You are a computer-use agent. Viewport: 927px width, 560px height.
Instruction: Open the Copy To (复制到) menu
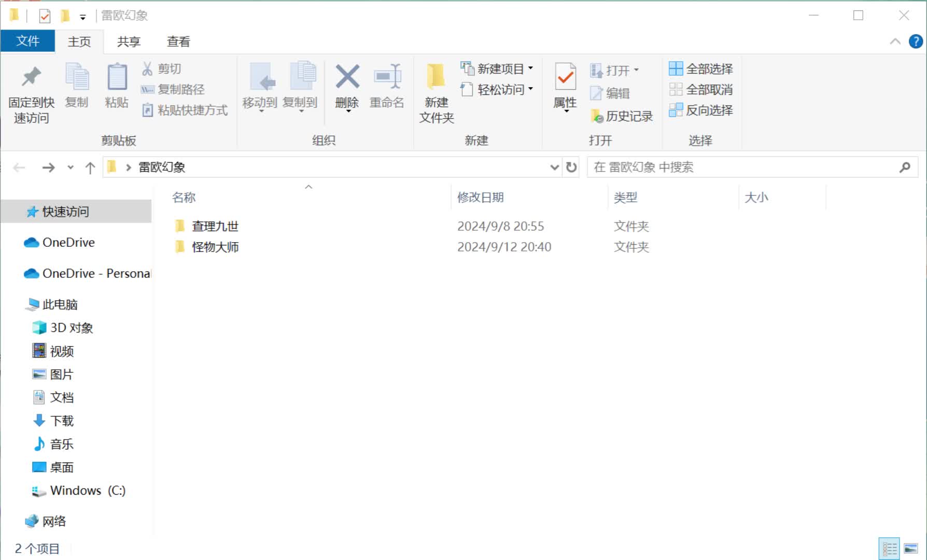300,87
